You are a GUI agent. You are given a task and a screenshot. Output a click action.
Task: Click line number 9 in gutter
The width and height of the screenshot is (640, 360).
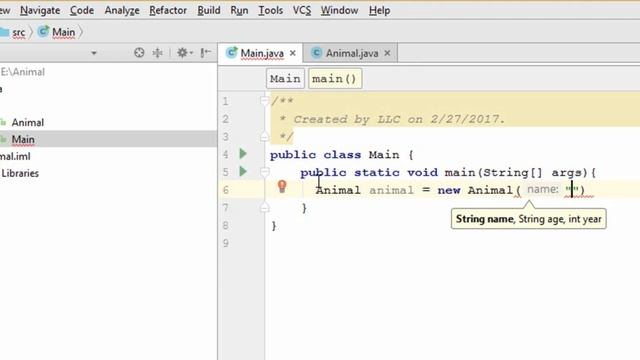226,243
